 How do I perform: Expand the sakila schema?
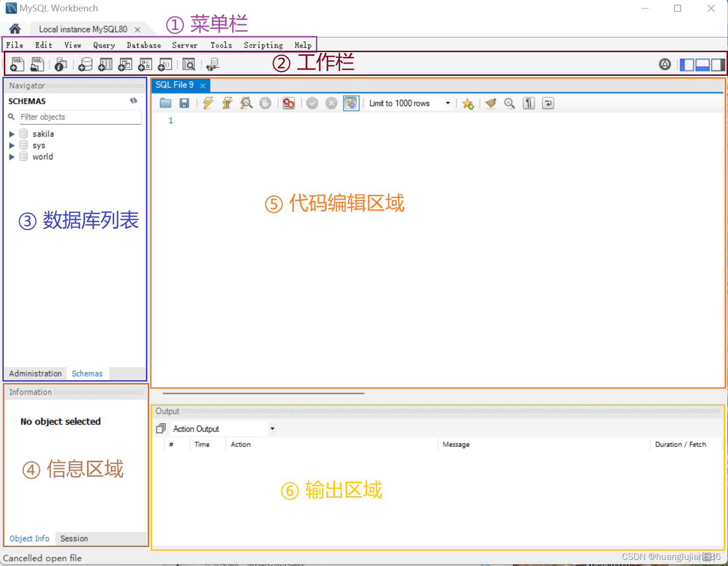pyautogui.click(x=12, y=134)
